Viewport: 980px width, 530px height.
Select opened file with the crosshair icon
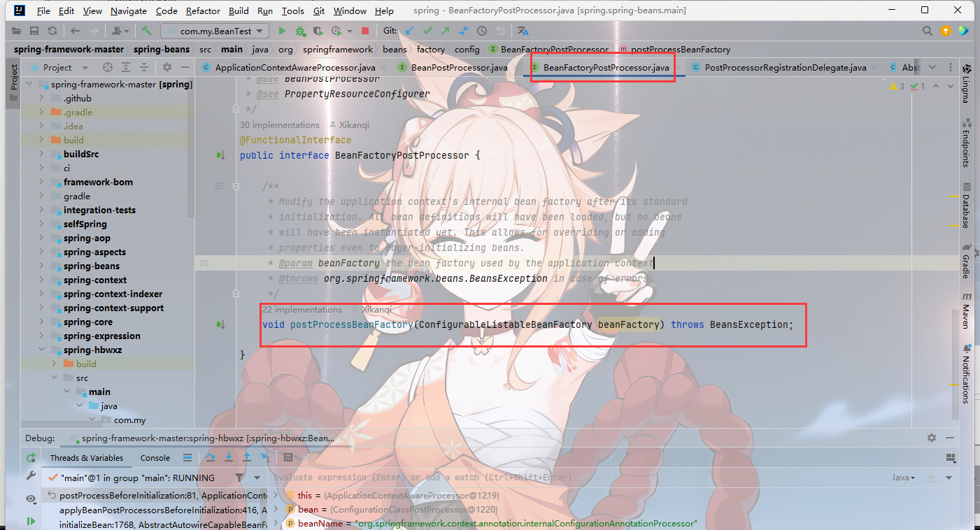(x=107, y=68)
